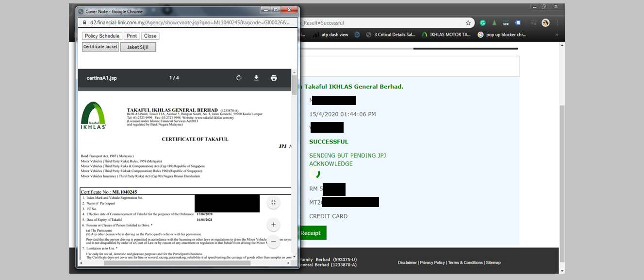Download the certinsA1.jsp PDF
The image size is (644, 280).
256,78
